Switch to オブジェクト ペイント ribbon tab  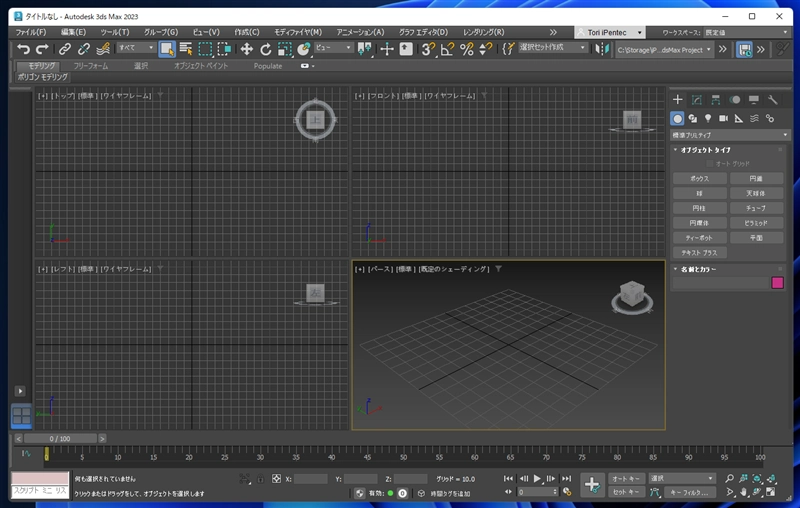201,66
